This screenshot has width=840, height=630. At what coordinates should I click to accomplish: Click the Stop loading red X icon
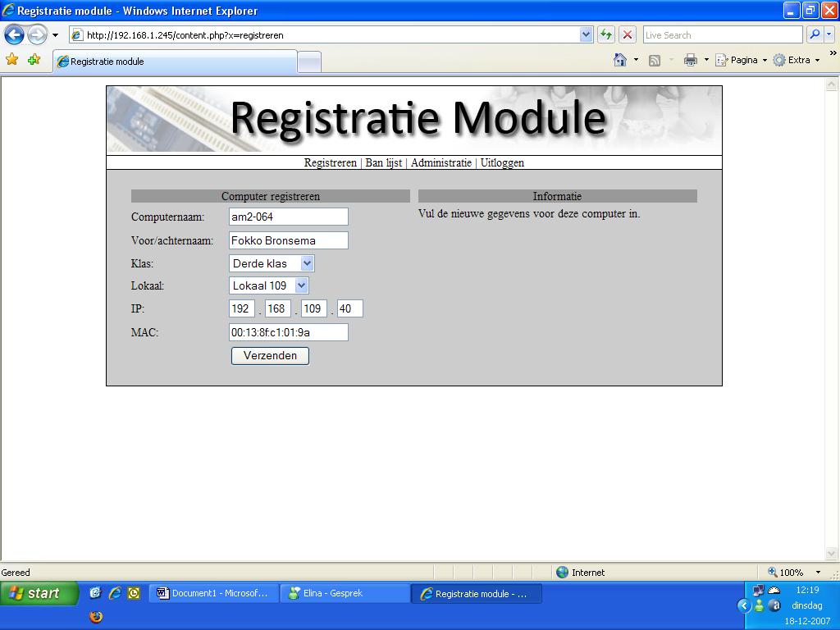tap(628, 34)
